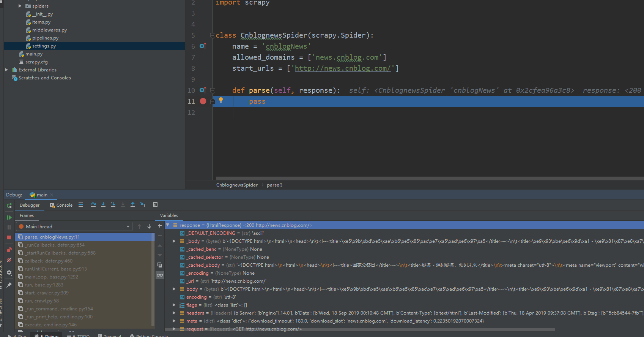This screenshot has height=337, width=644.
Task: Switch to the Debugger tab
Action: pos(30,205)
